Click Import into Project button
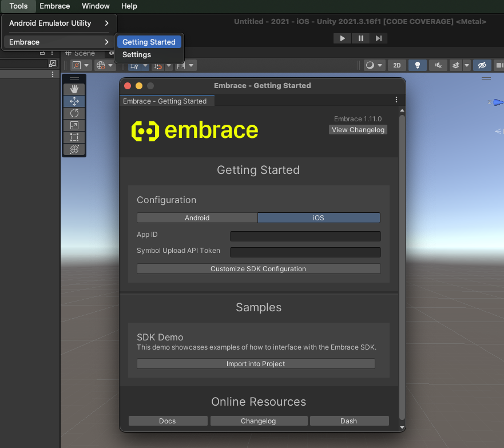Viewport: 504px width, 448px height. point(256,364)
